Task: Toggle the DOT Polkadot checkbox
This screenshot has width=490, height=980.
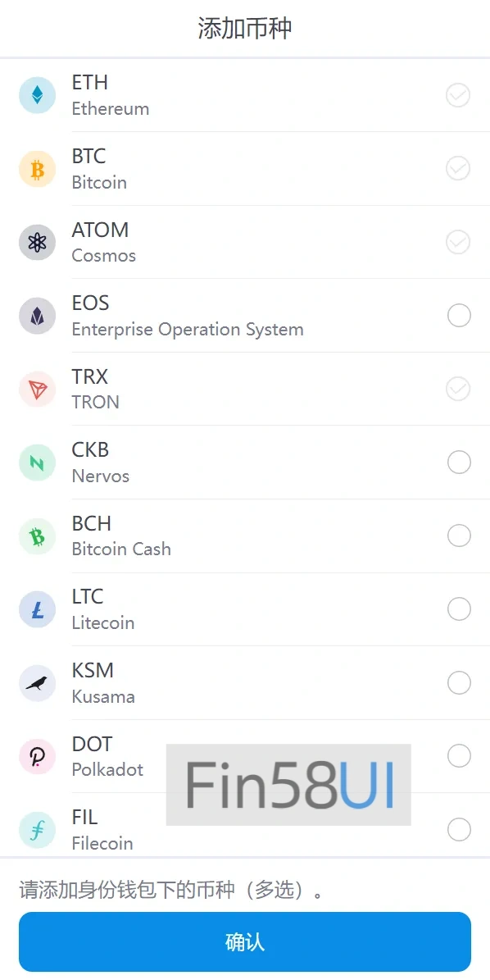Action: pos(459,756)
